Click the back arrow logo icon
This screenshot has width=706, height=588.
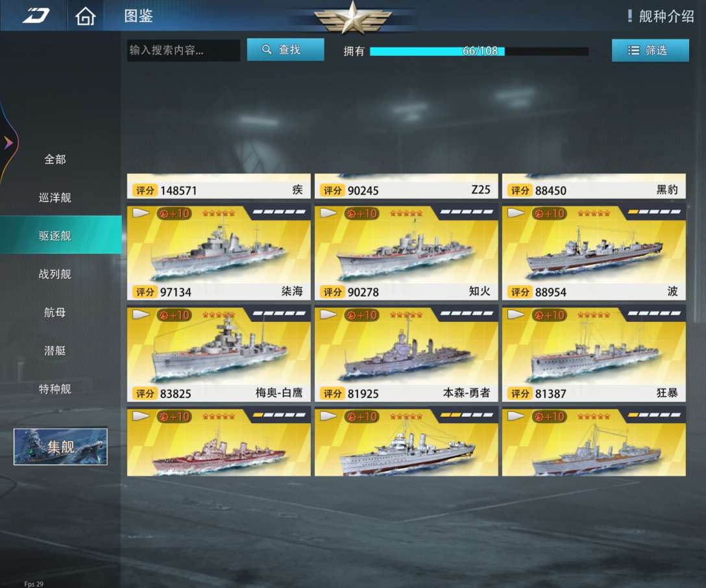(36, 16)
